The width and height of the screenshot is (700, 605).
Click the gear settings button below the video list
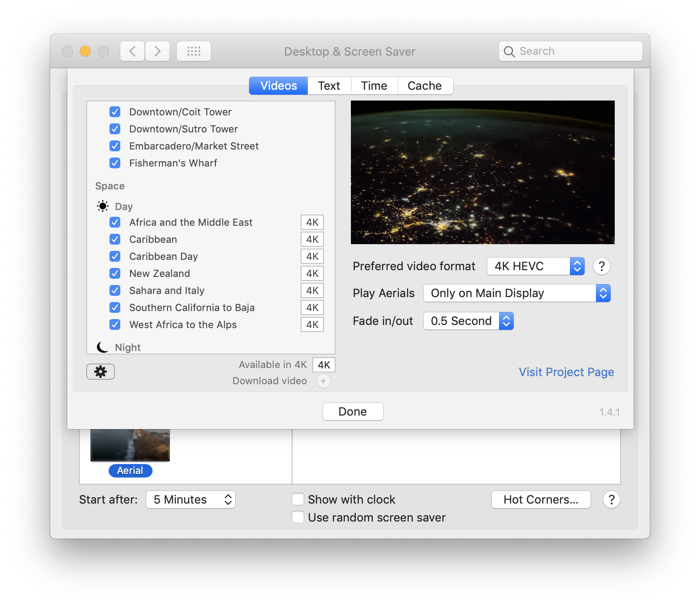click(101, 372)
